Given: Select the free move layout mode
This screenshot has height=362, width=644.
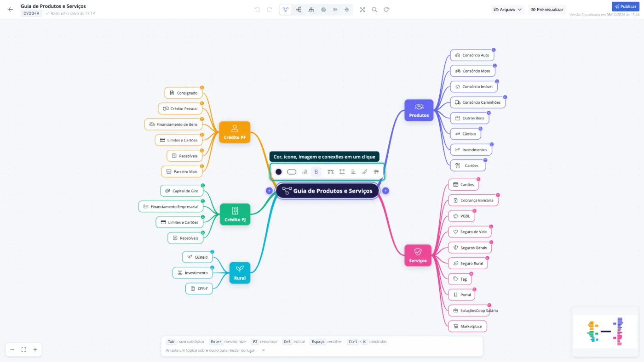Looking at the screenshot, I should coord(347,9).
